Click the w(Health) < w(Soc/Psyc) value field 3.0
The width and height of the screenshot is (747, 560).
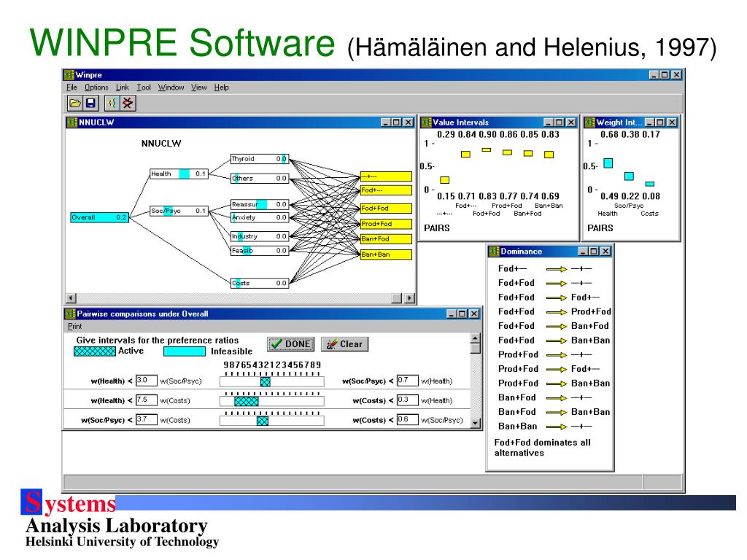coord(146,381)
